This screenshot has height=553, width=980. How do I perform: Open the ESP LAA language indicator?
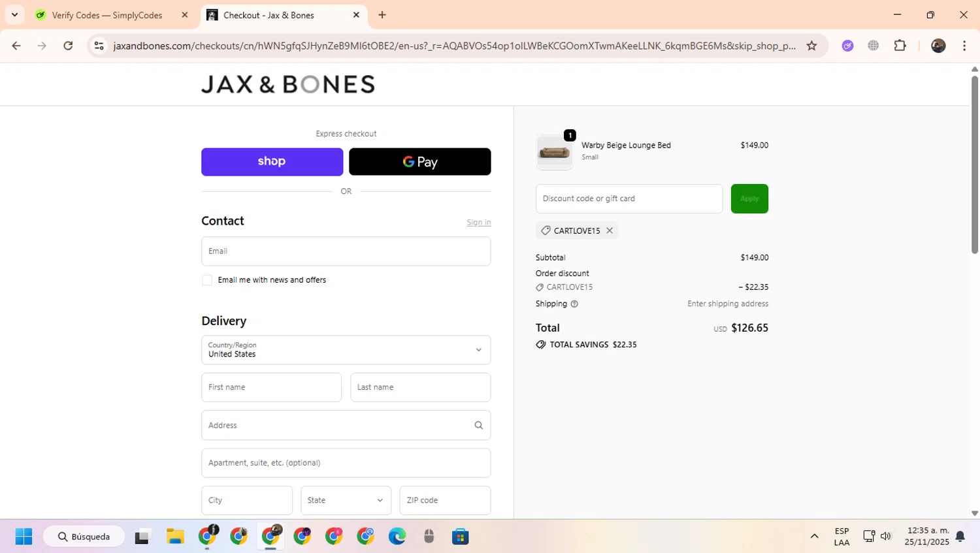(x=841, y=537)
